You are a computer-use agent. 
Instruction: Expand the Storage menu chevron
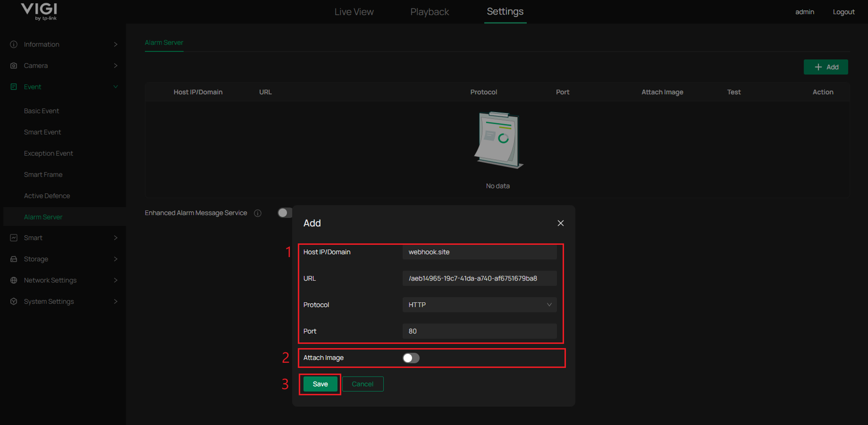116,259
